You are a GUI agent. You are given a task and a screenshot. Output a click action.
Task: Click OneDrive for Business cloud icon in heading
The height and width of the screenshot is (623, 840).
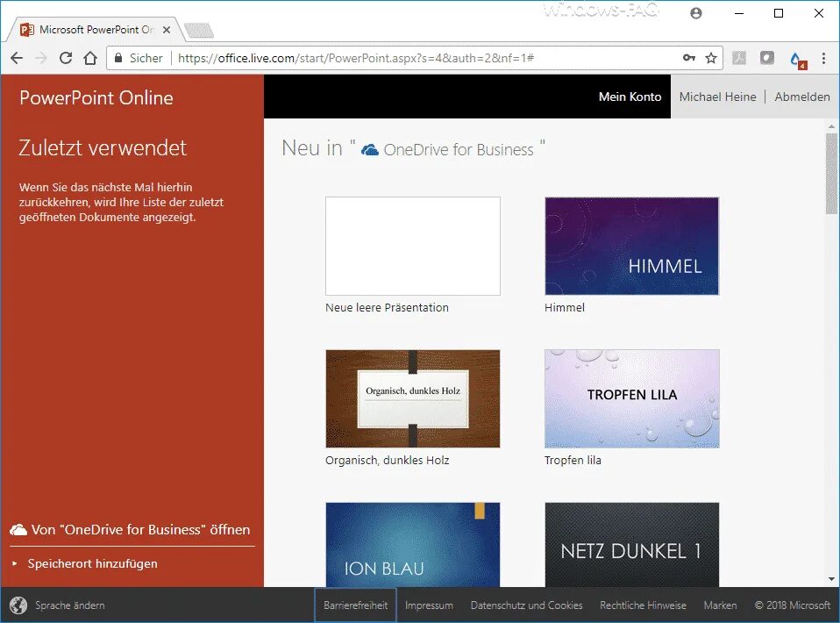pos(370,149)
